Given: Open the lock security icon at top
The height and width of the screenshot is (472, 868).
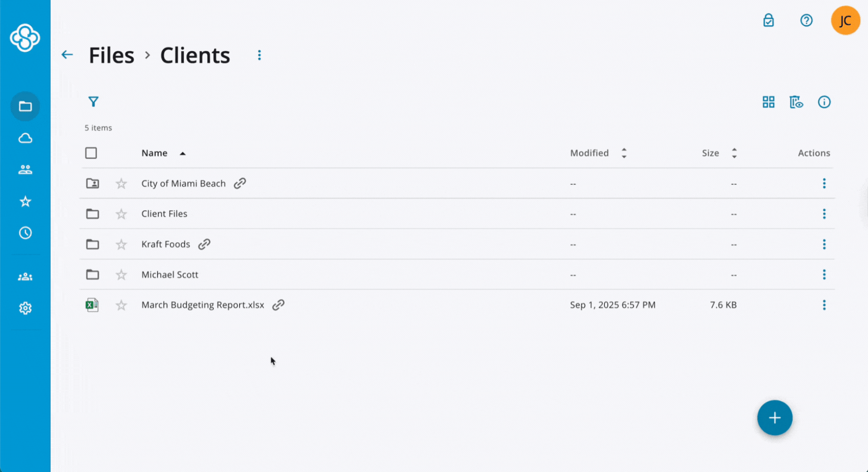Looking at the screenshot, I should click(768, 21).
